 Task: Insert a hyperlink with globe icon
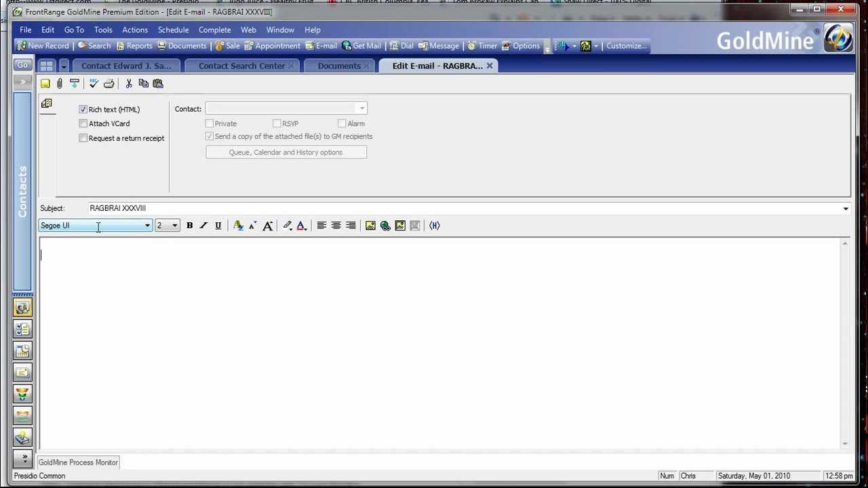(x=385, y=226)
